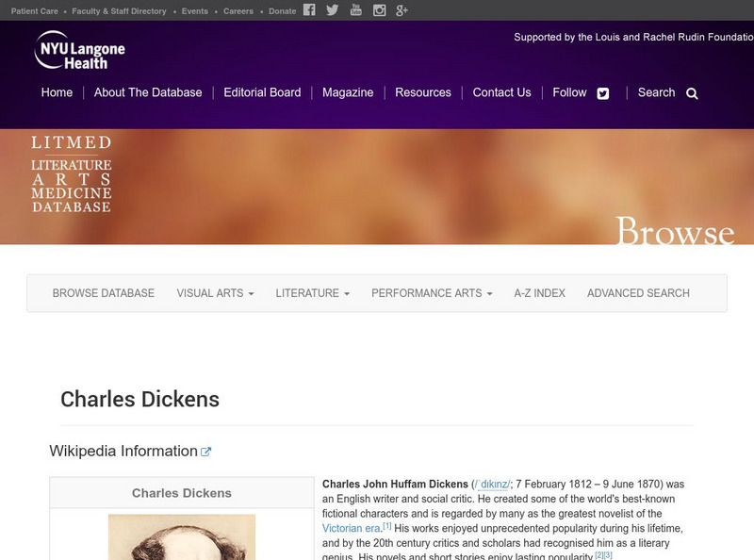Expand the Literature dropdown menu
754x560 pixels.
point(312,293)
